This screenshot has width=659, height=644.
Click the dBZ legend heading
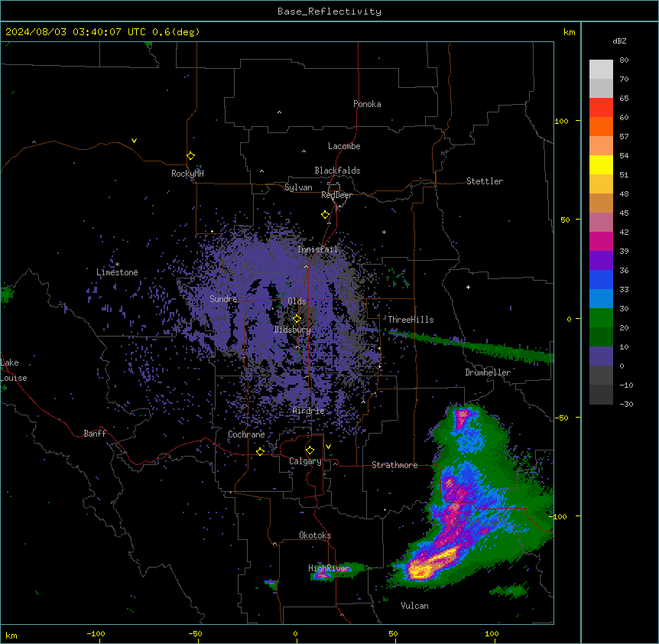click(619, 41)
